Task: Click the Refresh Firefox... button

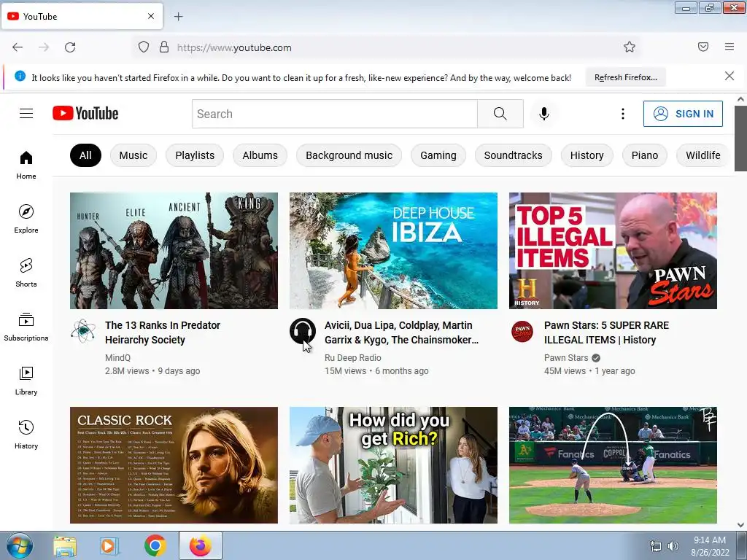Action: point(625,77)
